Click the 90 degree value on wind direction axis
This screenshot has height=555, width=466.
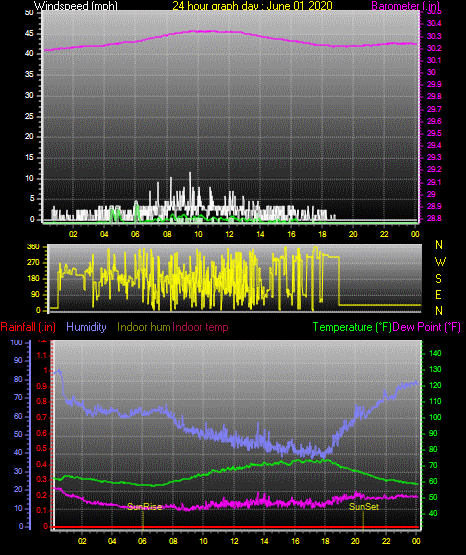click(35, 294)
